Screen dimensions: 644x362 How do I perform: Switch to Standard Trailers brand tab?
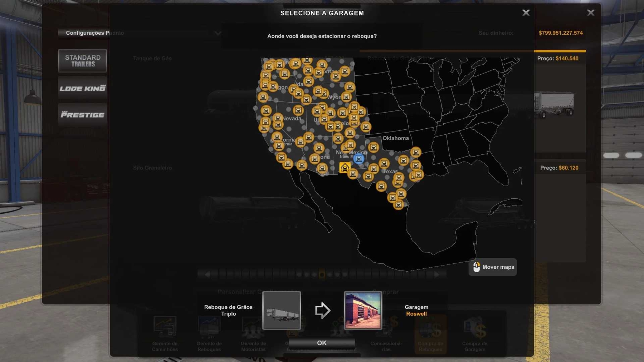(x=83, y=61)
